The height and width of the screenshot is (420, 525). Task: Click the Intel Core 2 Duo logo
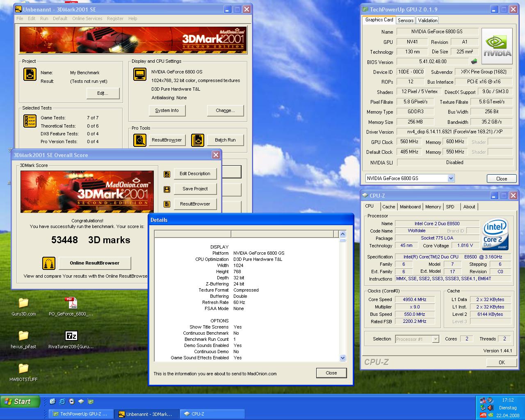pos(496,235)
